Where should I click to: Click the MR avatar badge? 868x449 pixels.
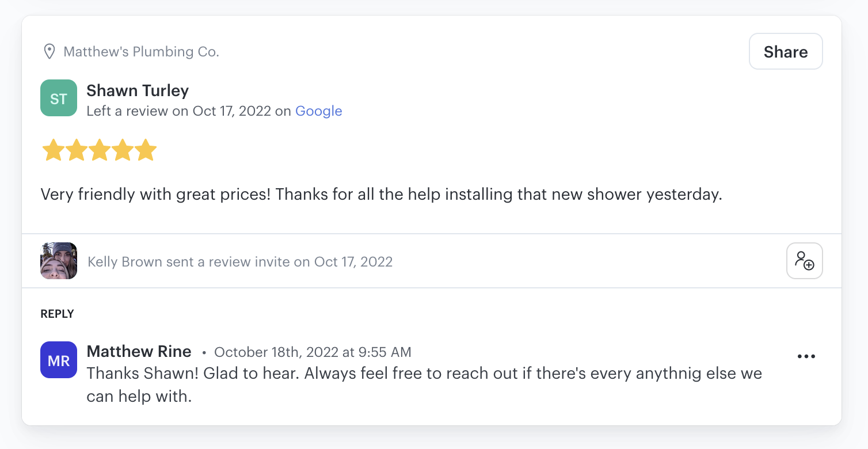click(59, 360)
